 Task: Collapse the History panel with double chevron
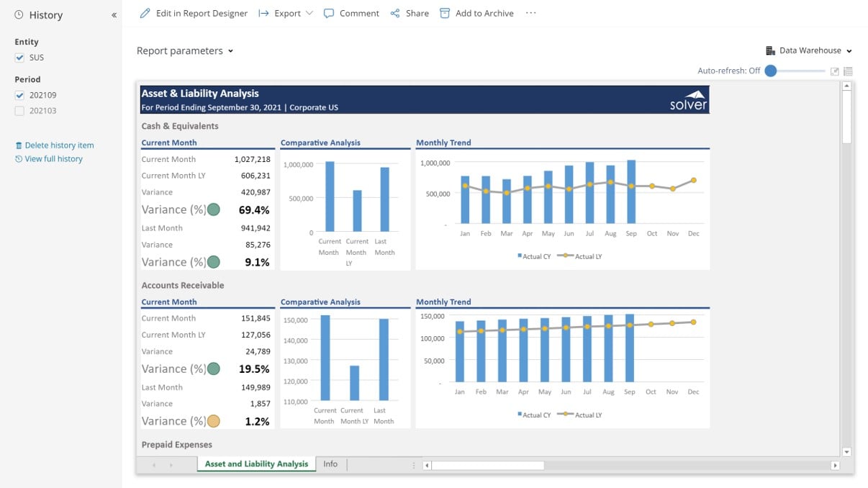click(x=114, y=15)
